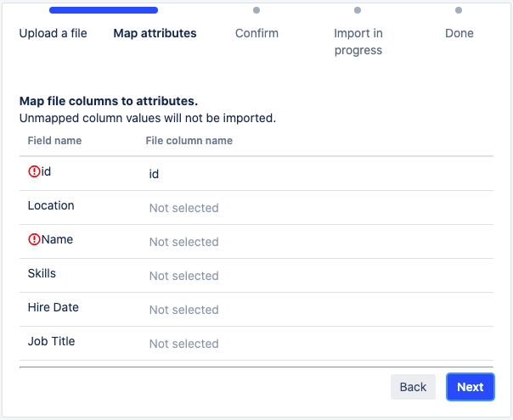Click the Done step progress dot
The width and height of the screenshot is (513, 420).
tap(459, 10)
